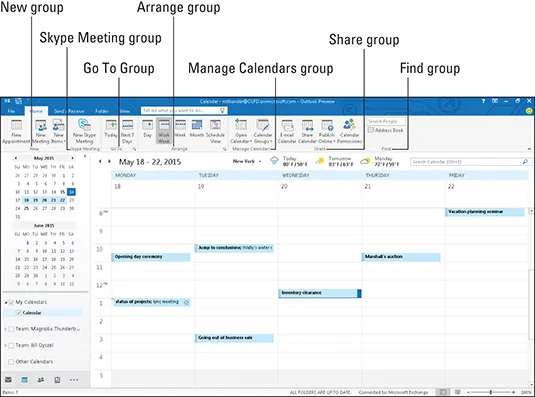Collapse the My Calendars group
This screenshot has width=535, height=397.
click(x=6, y=303)
